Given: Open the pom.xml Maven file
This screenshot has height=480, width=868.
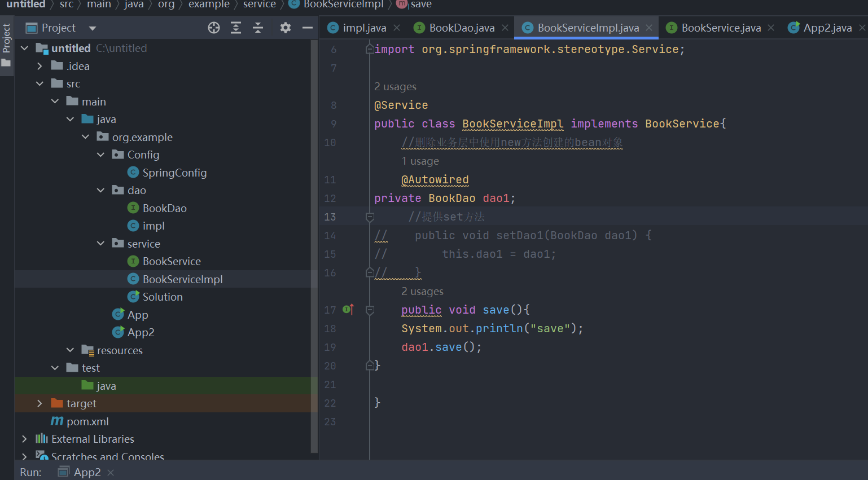Looking at the screenshot, I should 87,421.
